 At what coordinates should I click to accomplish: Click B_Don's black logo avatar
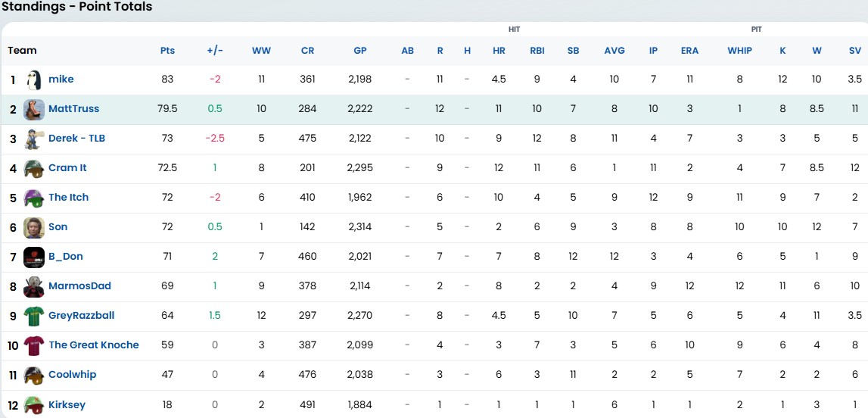[x=34, y=257]
